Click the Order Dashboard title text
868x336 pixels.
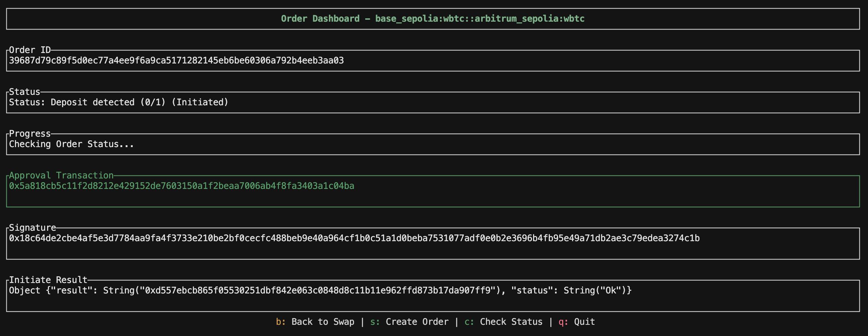(433, 19)
